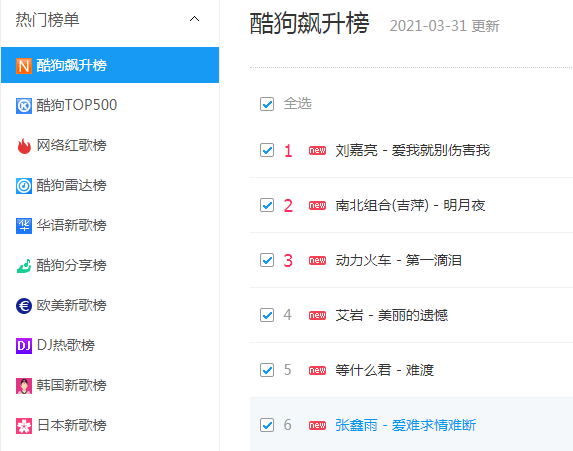
Task: Click the new badge on 美丽的遗憾
Action: tap(317, 315)
